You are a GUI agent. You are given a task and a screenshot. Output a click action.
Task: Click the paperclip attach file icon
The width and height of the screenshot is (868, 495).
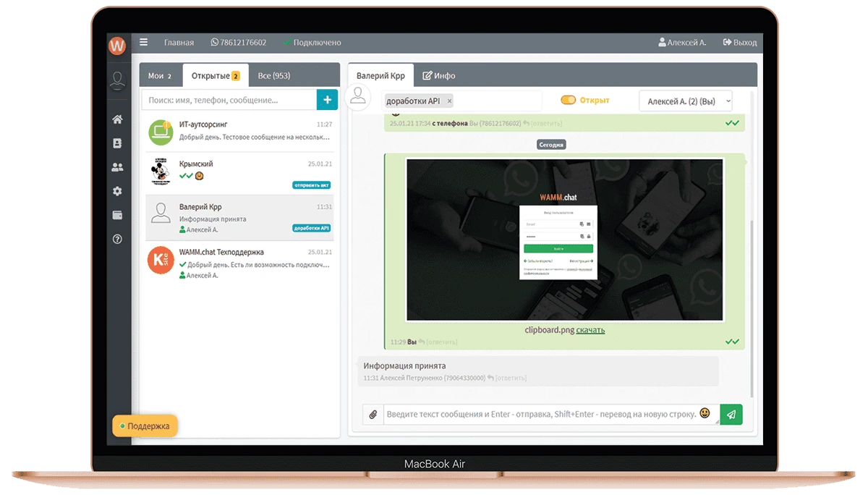373,415
